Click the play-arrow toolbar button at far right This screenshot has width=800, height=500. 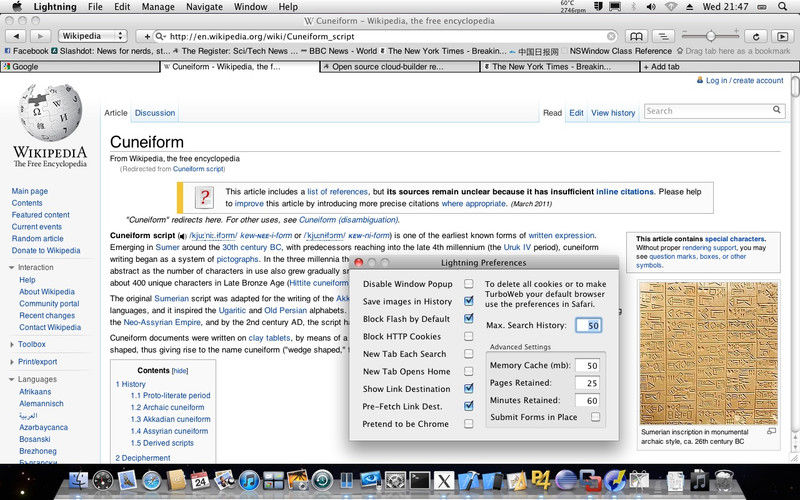point(782,36)
